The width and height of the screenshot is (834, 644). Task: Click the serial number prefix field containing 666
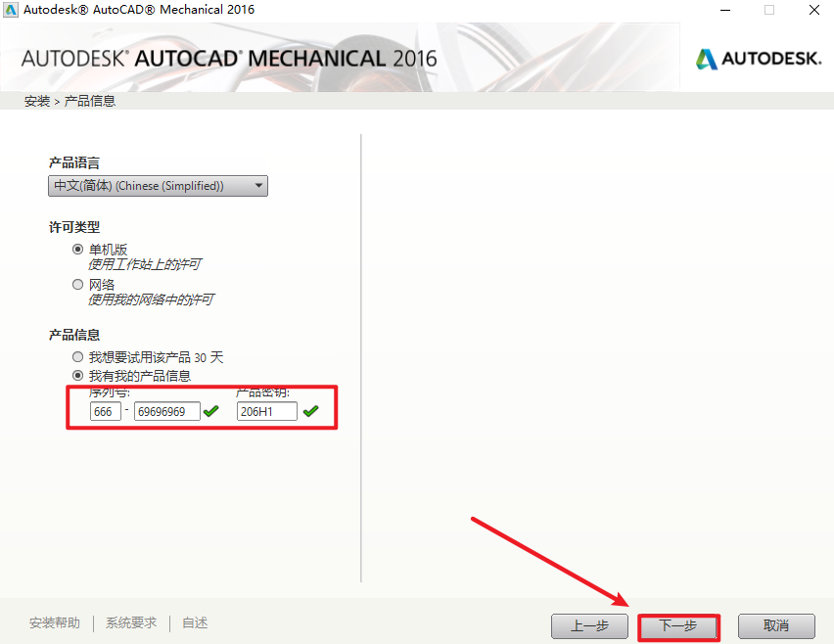106,412
